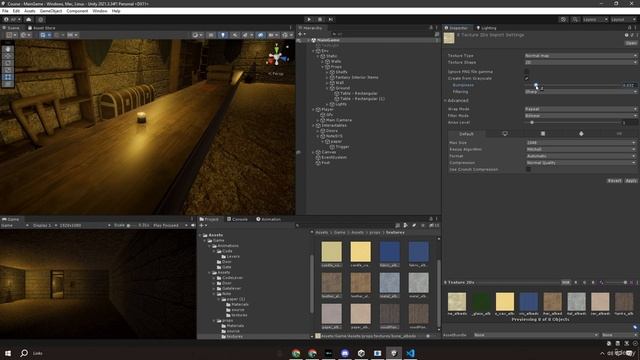Toggle scene lighting bulb icon

click(223, 35)
